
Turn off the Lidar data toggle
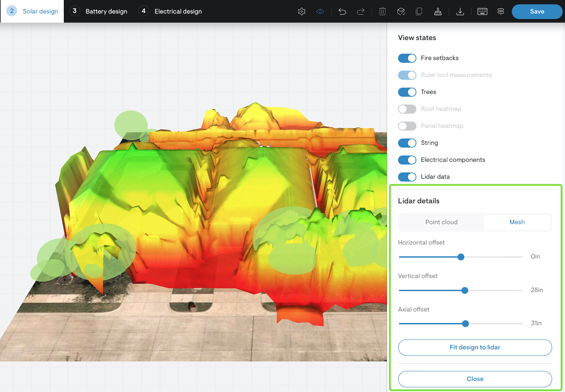(407, 177)
